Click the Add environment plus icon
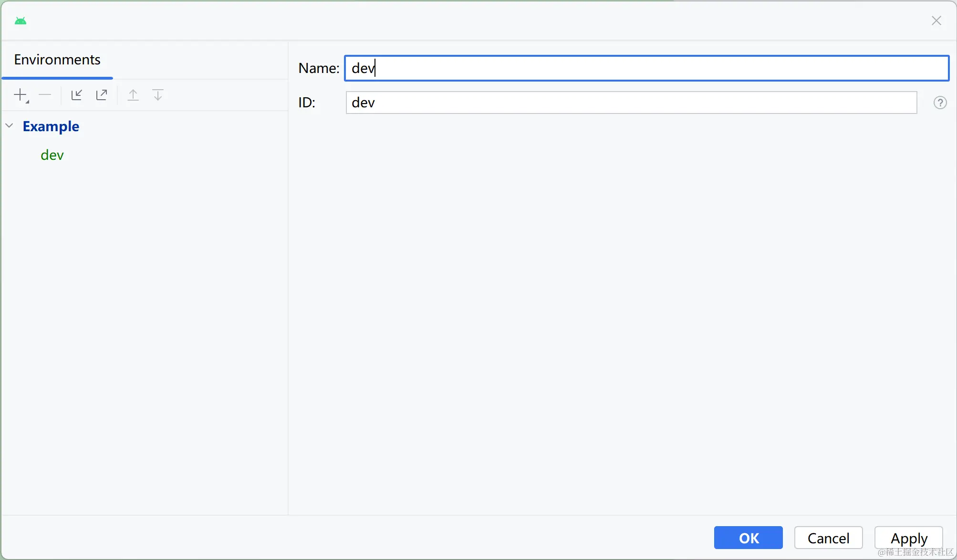The width and height of the screenshot is (957, 560). click(21, 95)
